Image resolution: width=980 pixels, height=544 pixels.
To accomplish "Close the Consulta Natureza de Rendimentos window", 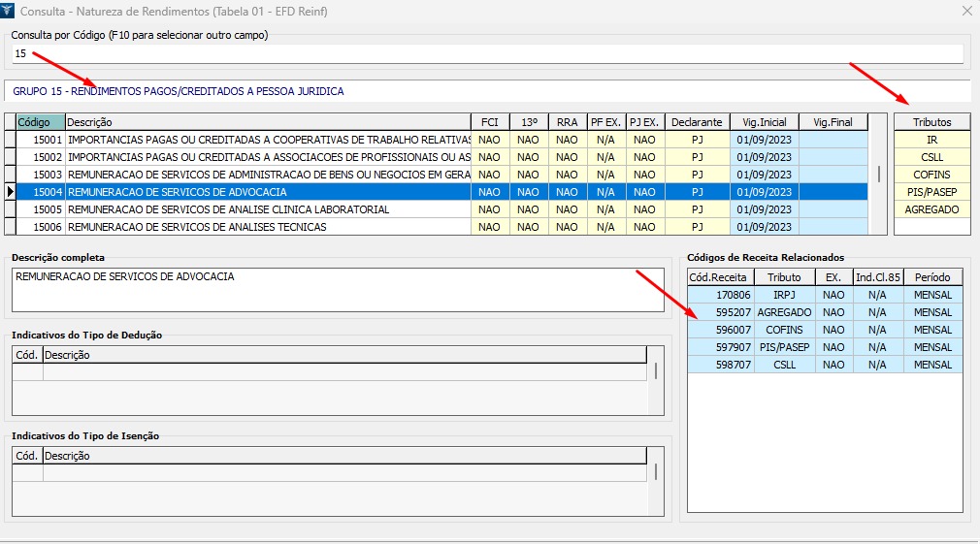I will 965,11.
